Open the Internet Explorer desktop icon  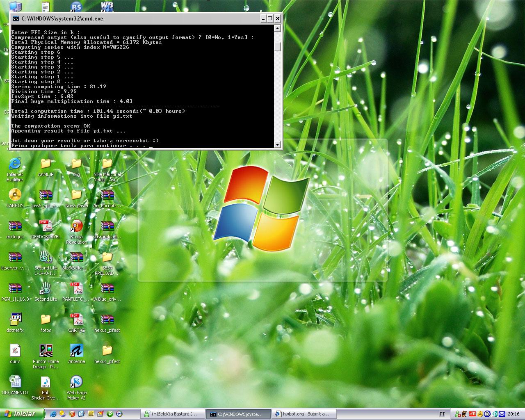pyautogui.click(x=15, y=164)
